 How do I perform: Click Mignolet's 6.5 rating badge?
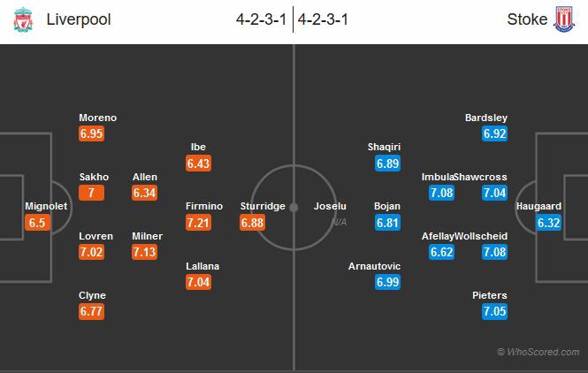pyautogui.click(x=37, y=223)
